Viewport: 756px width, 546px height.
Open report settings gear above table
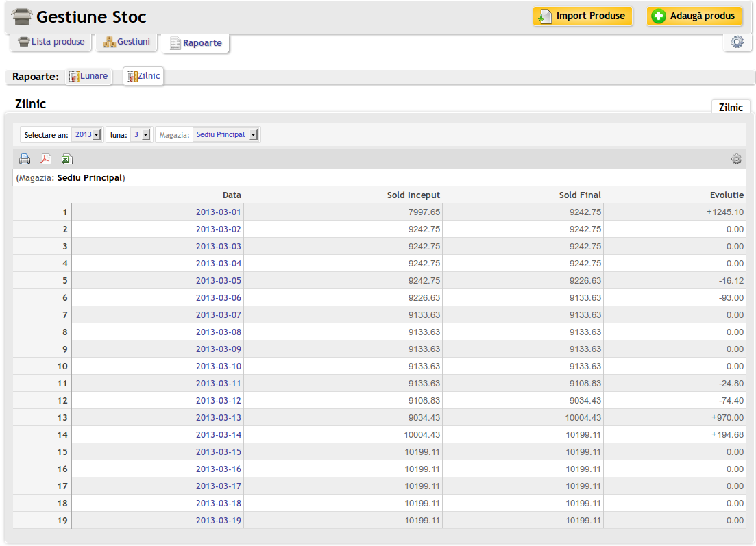pos(736,159)
